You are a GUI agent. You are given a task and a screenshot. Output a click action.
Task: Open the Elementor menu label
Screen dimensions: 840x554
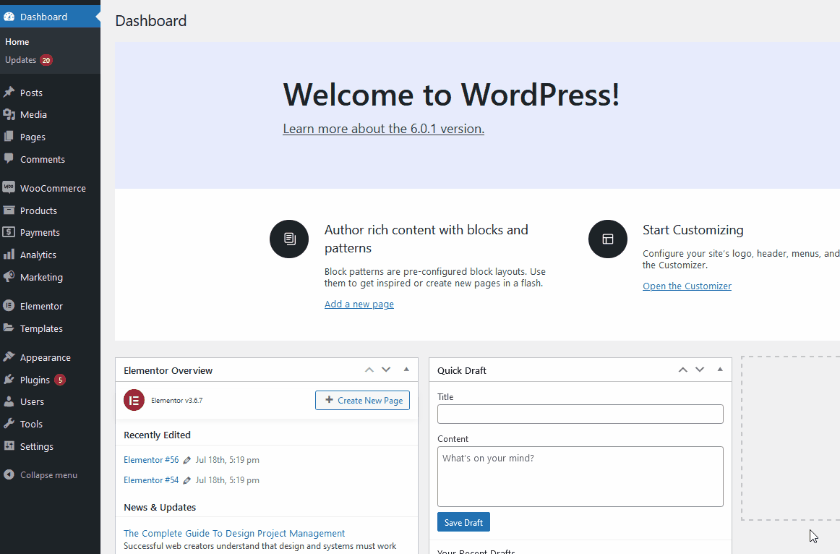pos(41,306)
